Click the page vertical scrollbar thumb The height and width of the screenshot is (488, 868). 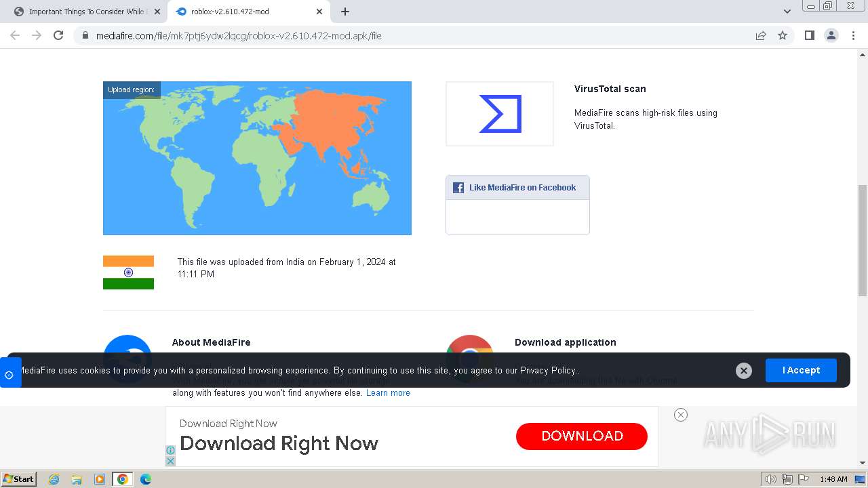coord(863,240)
